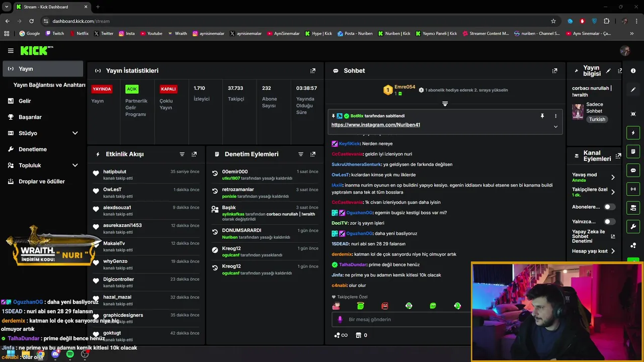Click the browser address bar
This screenshot has height=362, width=644.
(x=297, y=21)
